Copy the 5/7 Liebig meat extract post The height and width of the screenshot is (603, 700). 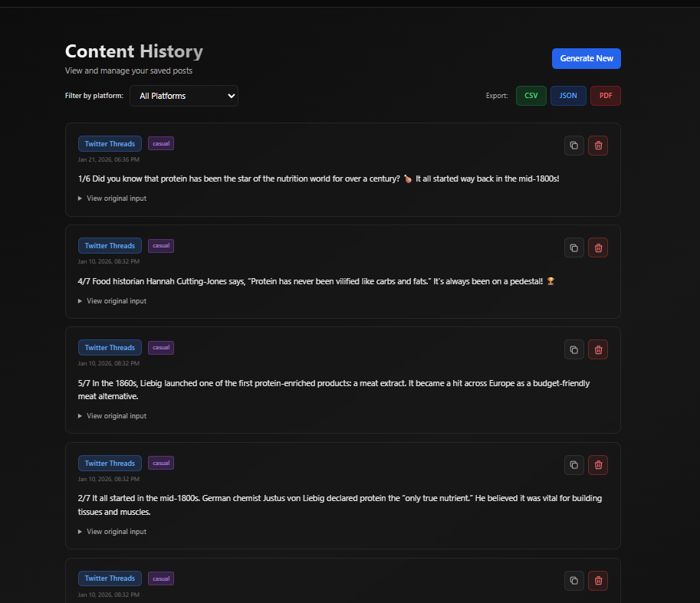pyautogui.click(x=574, y=349)
